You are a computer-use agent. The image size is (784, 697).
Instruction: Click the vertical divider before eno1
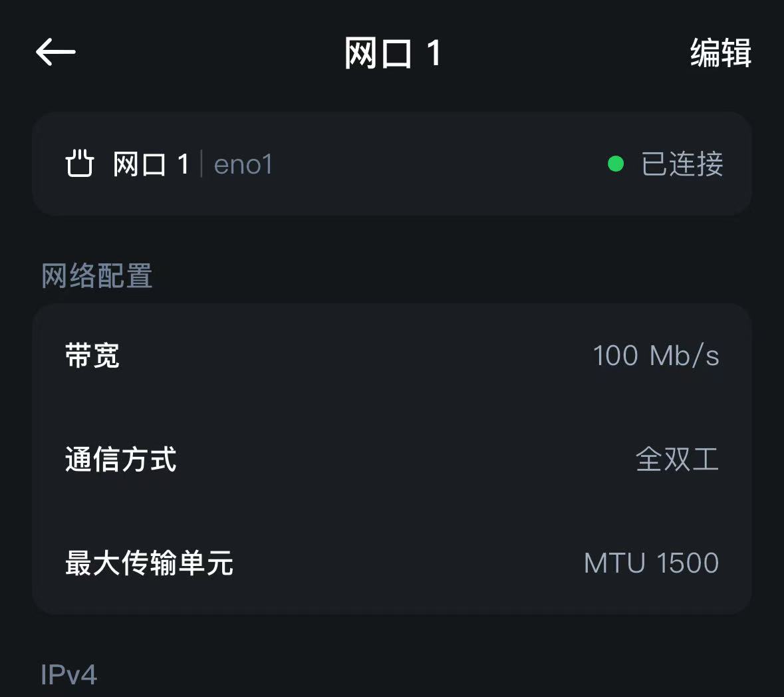(x=201, y=164)
